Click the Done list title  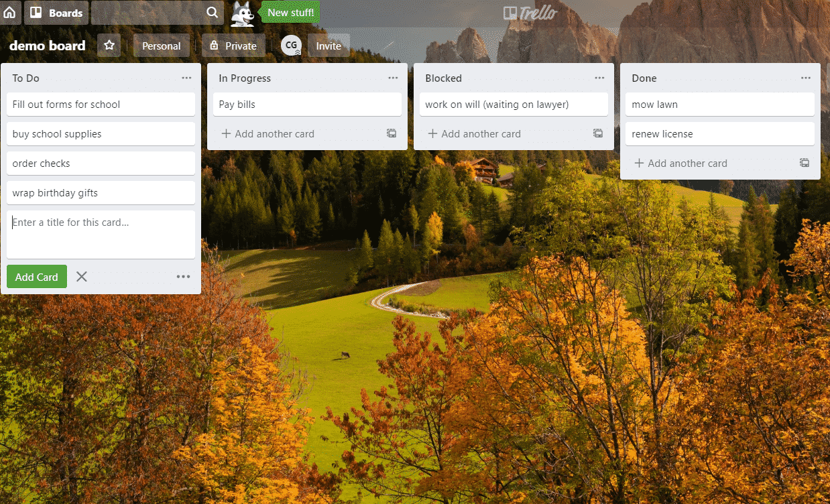click(x=644, y=78)
